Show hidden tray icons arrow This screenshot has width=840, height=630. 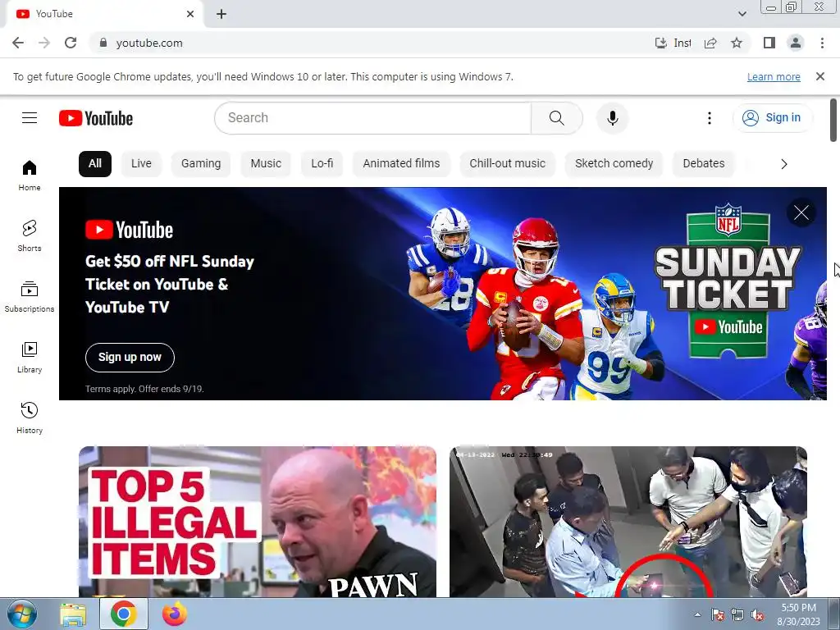pos(697,614)
